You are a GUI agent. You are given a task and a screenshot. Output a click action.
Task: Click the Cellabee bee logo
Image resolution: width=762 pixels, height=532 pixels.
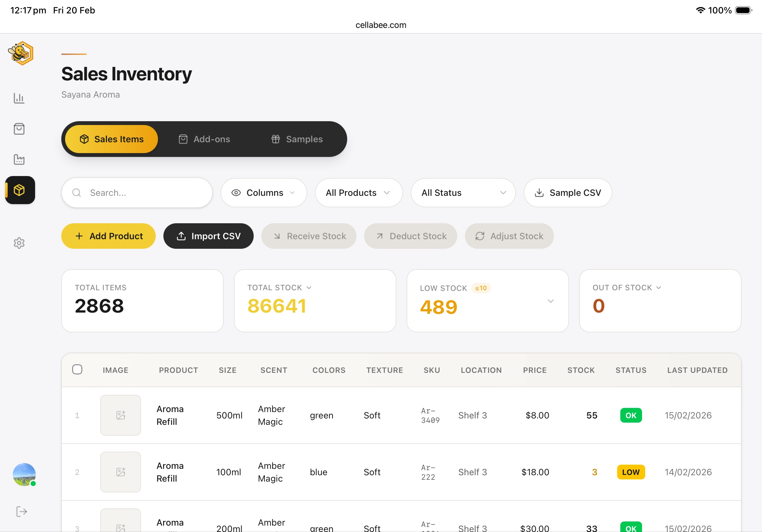tap(20, 53)
